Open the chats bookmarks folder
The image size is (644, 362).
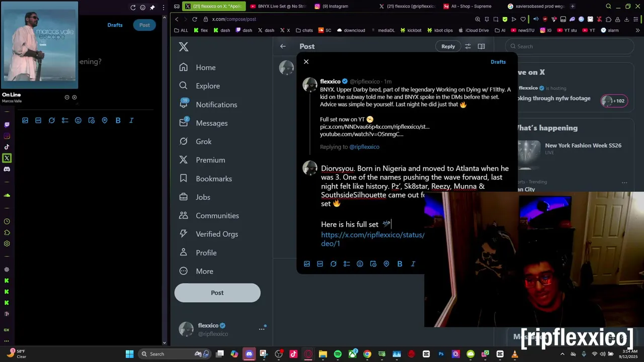click(x=304, y=30)
